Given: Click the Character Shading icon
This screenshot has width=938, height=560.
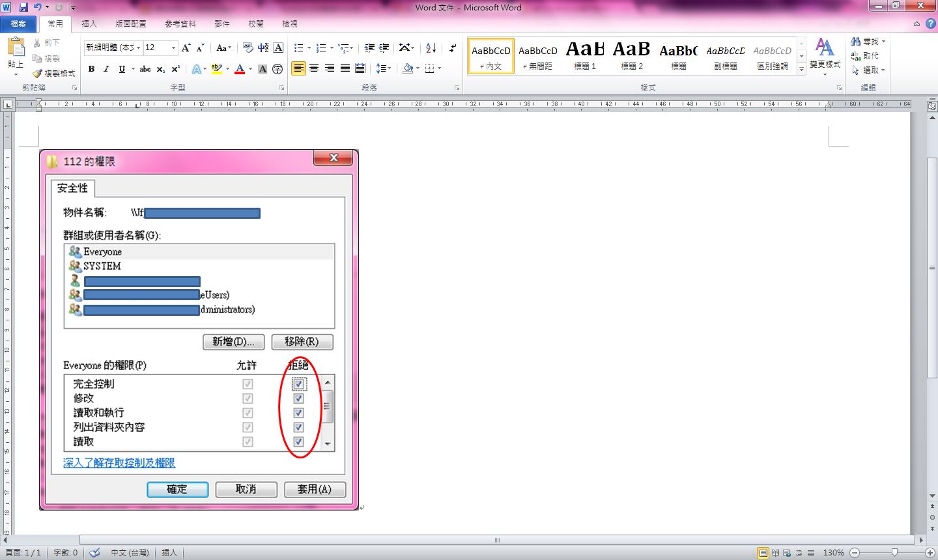Looking at the screenshot, I should [x=263, y=69].
